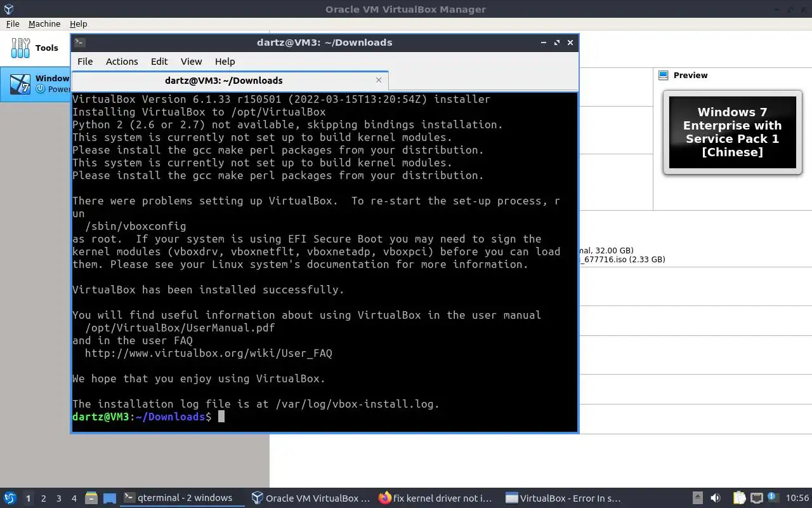Open the Help menu in qterminal
Image resolution: width=812 pixels, height=508 pixels.
point(225,62)
